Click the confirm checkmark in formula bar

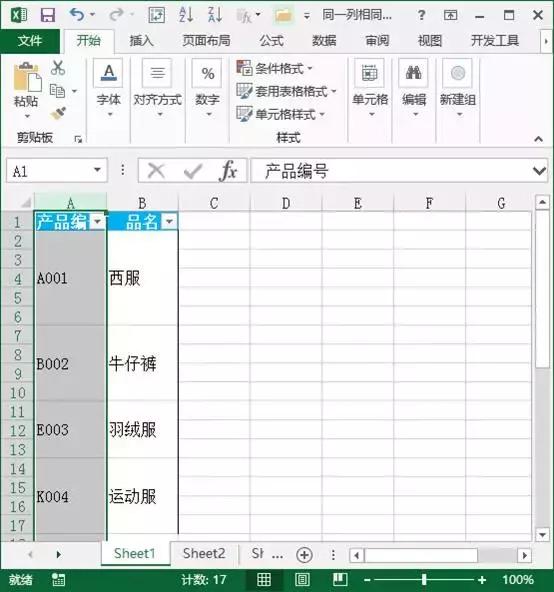pyautogui.click(x=193, y=171)
